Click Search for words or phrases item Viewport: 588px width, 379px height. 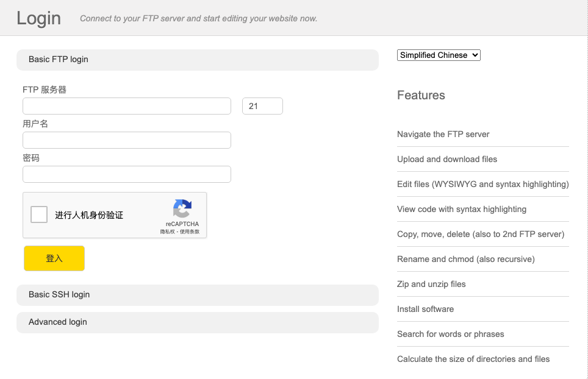[451, 334]
